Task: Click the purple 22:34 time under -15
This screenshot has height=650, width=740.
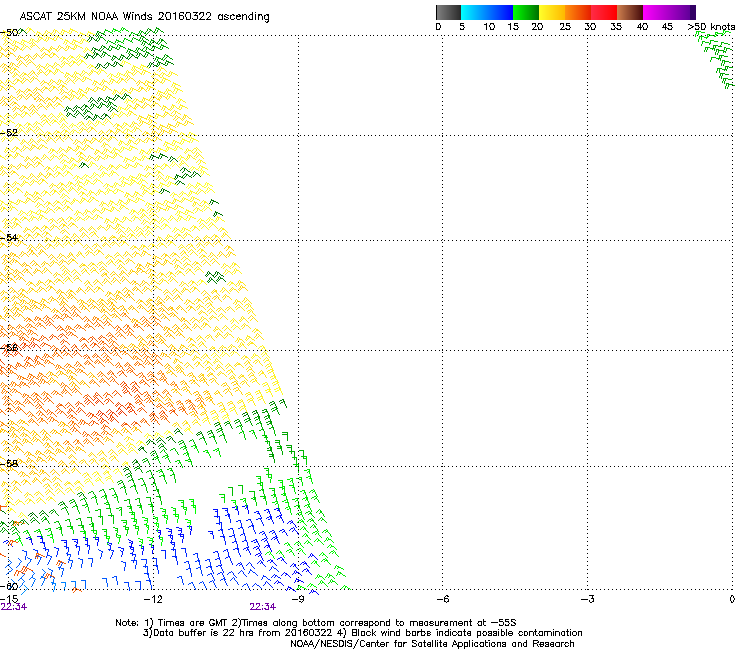Action: click(x=14, y=607)
